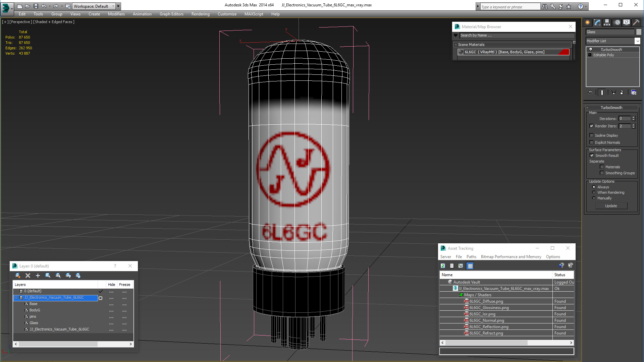
Task: Select 6L6GC VRayMtl material entry
Action: [514, 52]
